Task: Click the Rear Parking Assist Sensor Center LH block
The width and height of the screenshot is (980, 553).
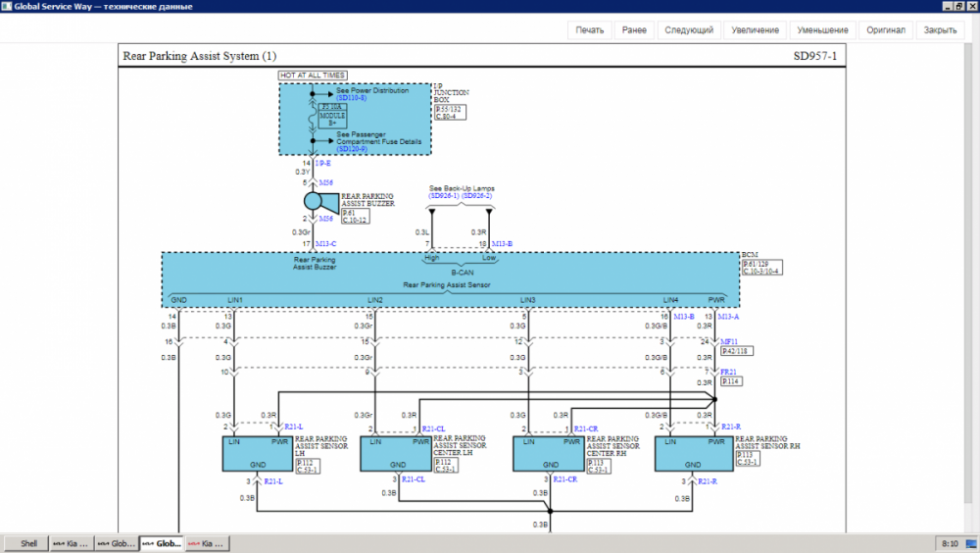Action: click(x=397, y=454)
